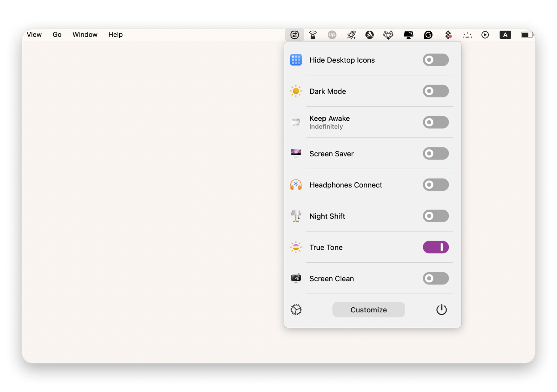Click the battery indicator in the menu bar
The height and width of the screenshot is (392, 557).
tap(526, 35)
